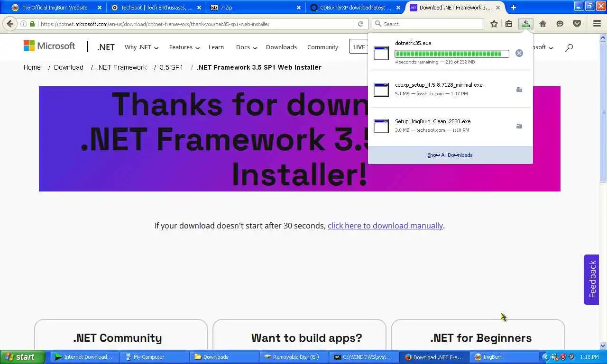The image size is (607, 364).
Task: Switch to Internet Download taskbar item
Action: 84,357
